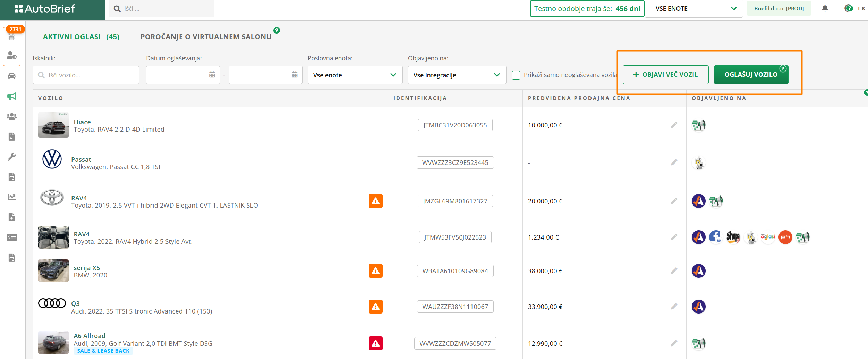Screen dimensions: 868x359
Task: Enable 'Prikaži samo neoglaševana vozila' checkbox
Action: (x=516, y=75)
